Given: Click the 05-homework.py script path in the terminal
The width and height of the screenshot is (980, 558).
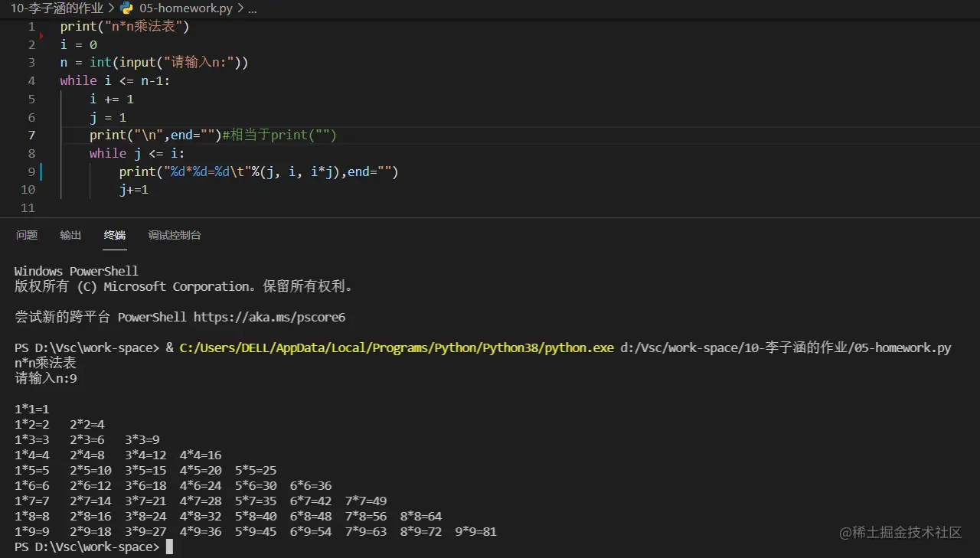Looking at the screenshot, I should [786, 348].
